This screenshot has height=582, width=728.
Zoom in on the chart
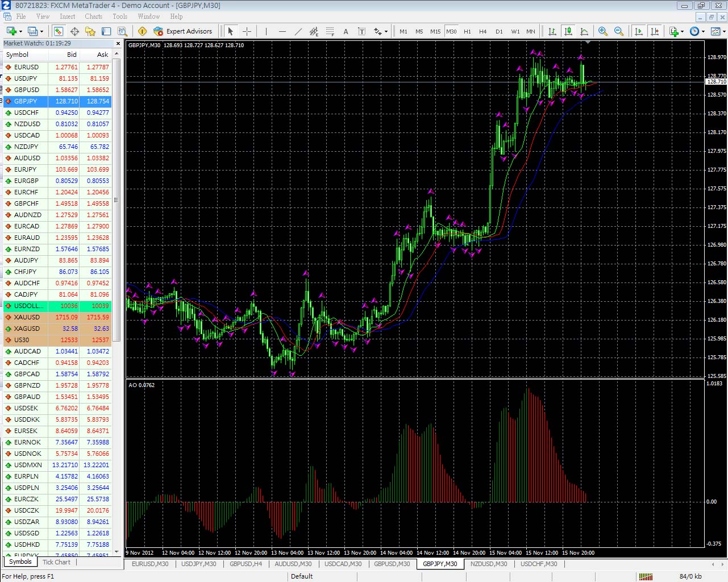603,31
